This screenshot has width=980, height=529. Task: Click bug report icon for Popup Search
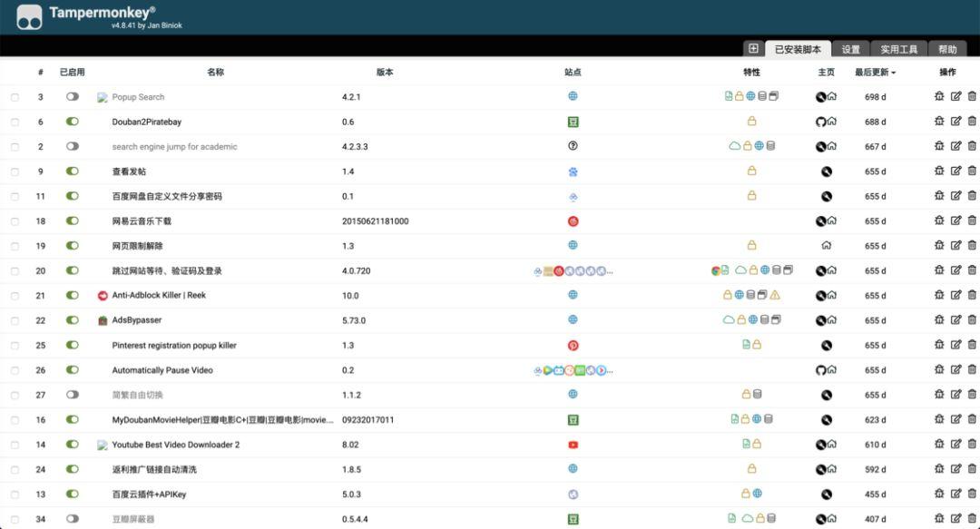tap(939, 96)
